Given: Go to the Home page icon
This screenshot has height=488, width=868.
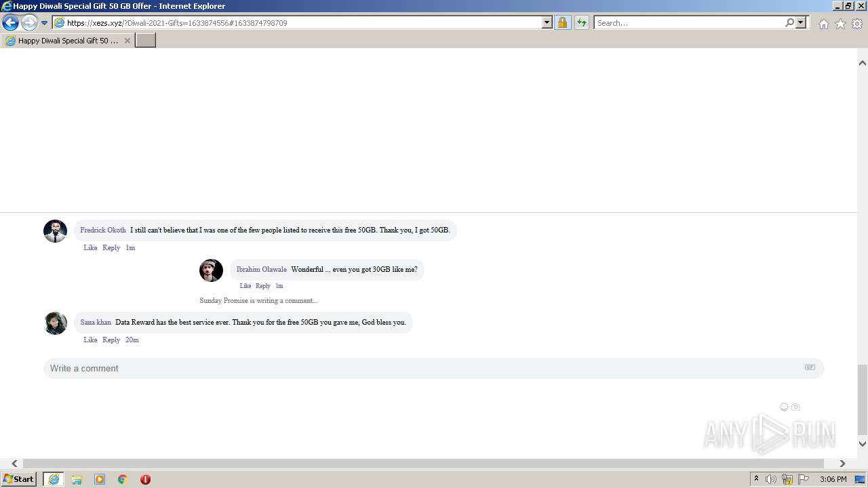Looking at the screenshot, I should [x=823, y=24].
